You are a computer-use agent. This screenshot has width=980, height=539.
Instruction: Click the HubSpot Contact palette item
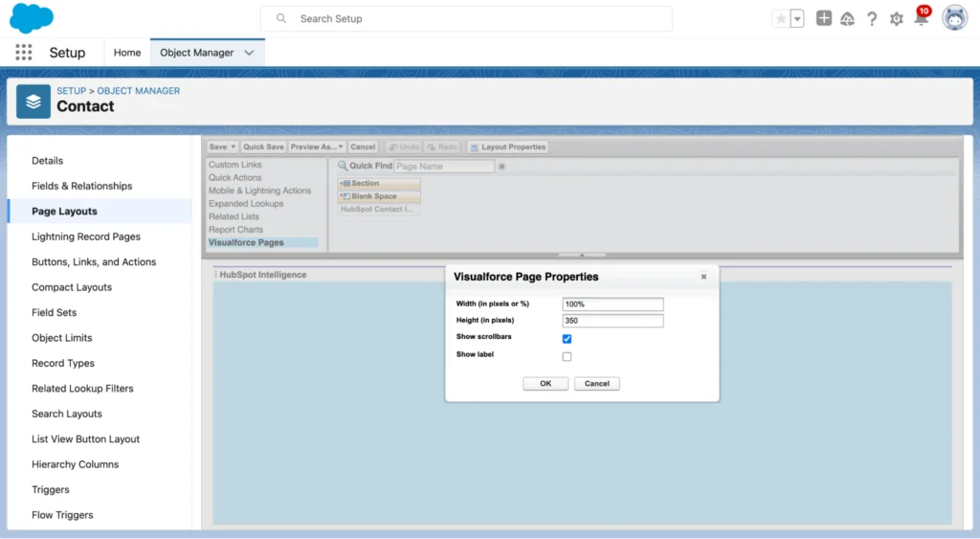379,210
